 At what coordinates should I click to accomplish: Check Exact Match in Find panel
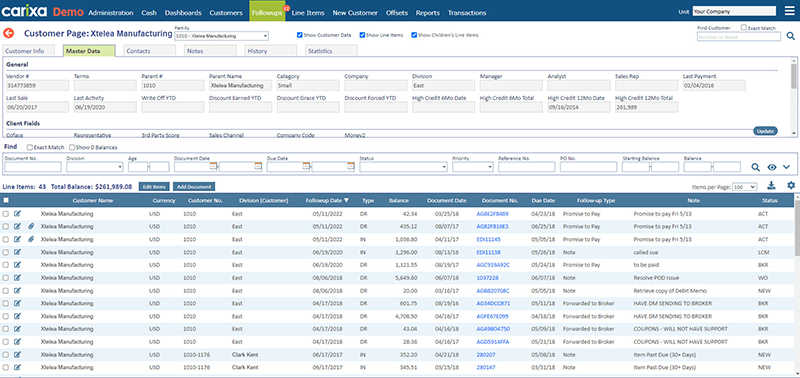pyautogui.click(x=30, y=147)
